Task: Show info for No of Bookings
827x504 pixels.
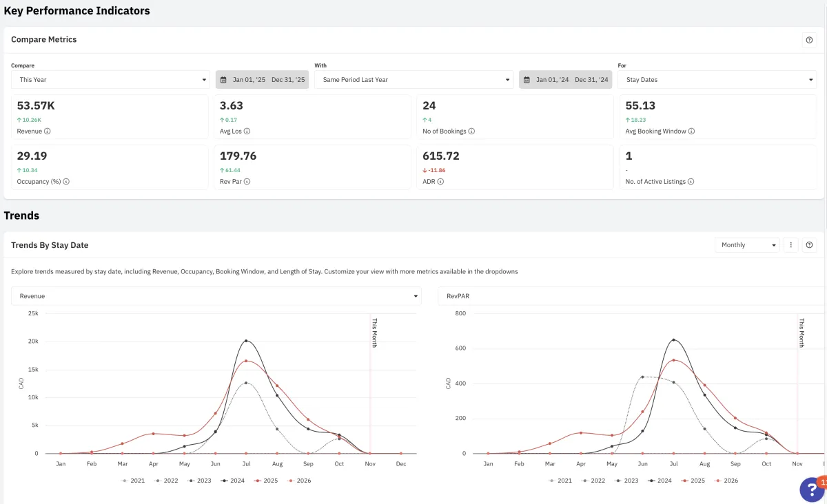Action: (471, 132)
